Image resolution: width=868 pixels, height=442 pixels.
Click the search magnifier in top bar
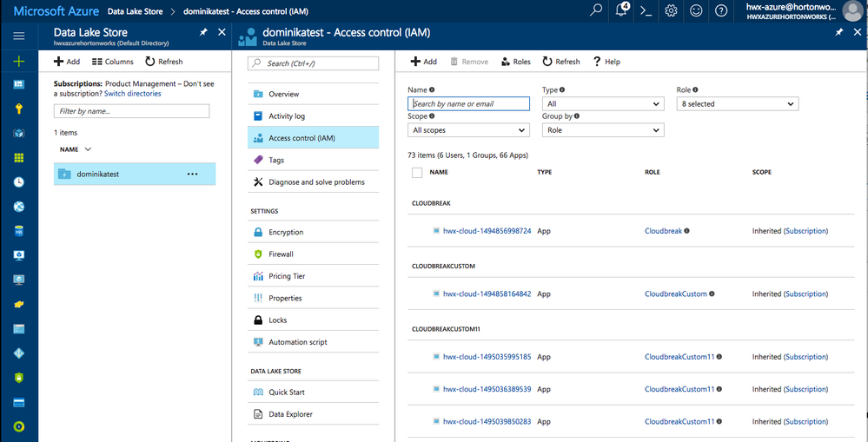coord(596,10)
